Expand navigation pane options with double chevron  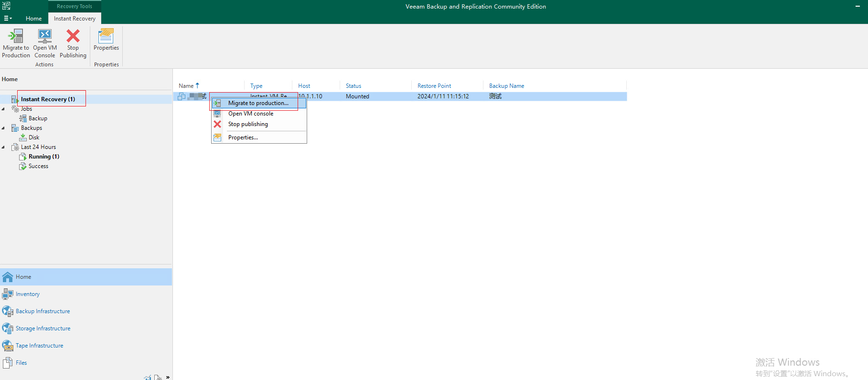pos(168,377)
